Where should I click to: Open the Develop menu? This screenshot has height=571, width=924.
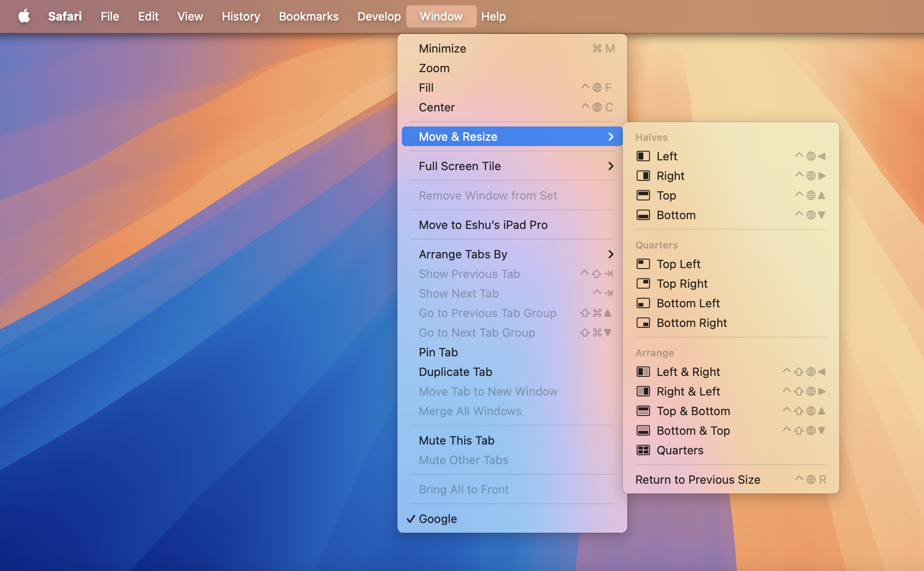pyautogui.click(x=379, y=16)
